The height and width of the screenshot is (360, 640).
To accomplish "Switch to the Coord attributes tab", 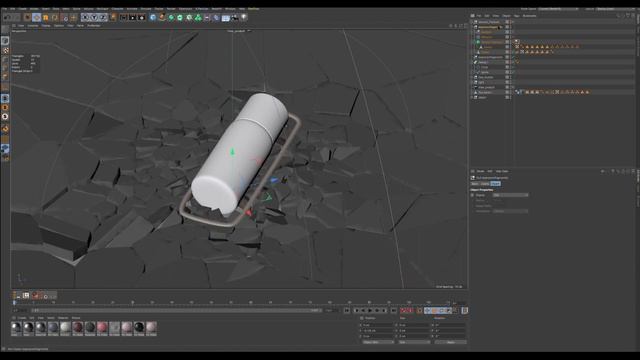I will click(485, 184).
